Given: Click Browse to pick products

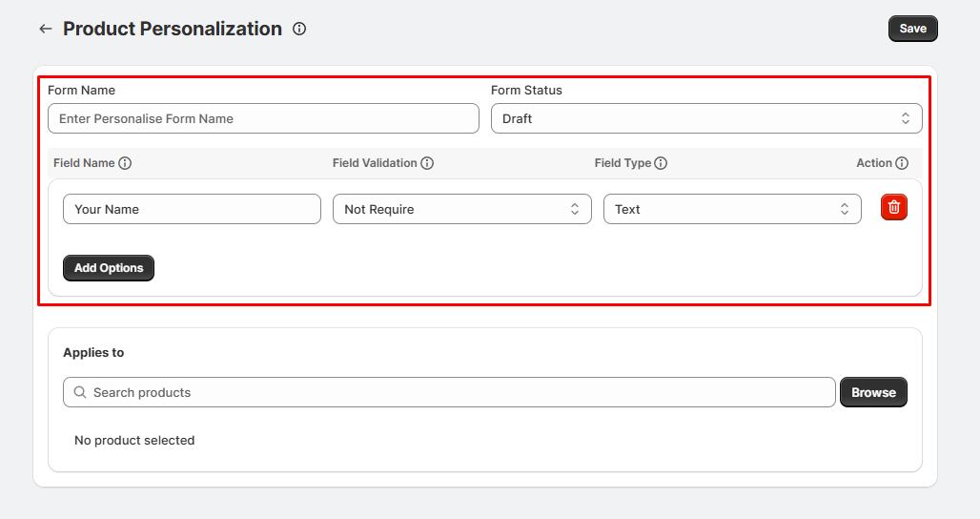Looking at the screenshot, I should (x=873, y=392).
